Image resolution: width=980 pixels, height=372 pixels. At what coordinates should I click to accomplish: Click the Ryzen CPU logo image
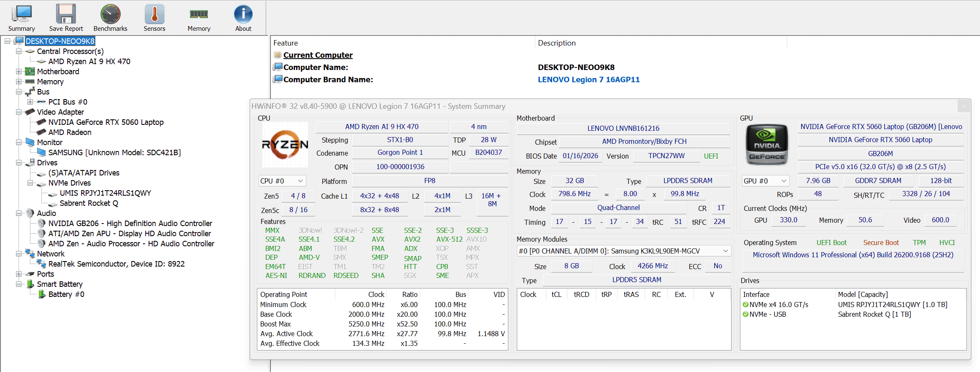(x=285, y=145)
